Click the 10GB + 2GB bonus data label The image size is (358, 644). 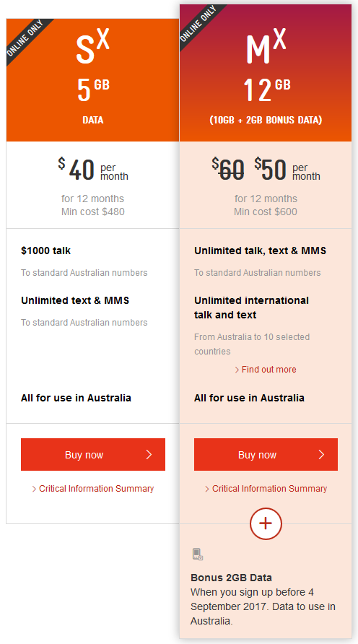point(266,120)
